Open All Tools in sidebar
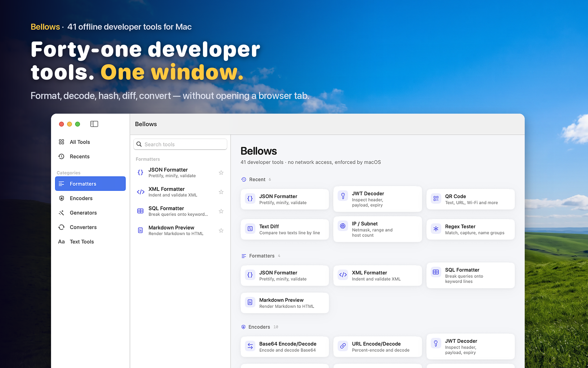588x368 pixels. pos(90,142)
